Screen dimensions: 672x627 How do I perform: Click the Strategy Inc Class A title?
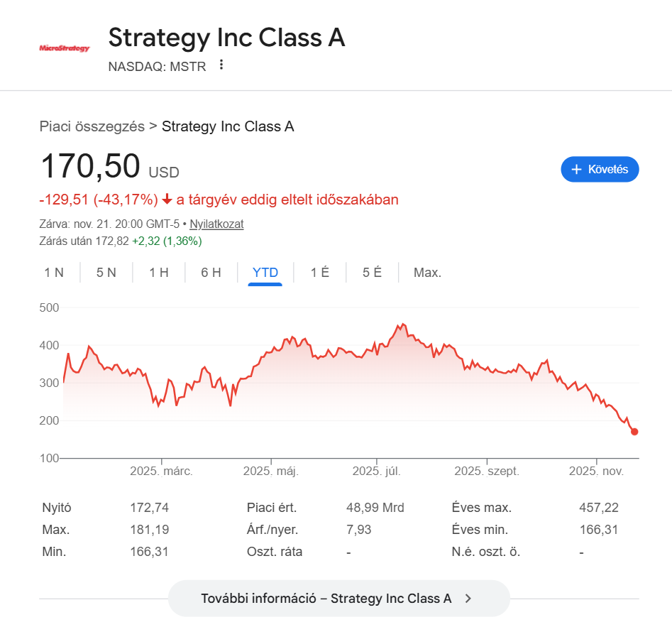[x=226, y=38]
